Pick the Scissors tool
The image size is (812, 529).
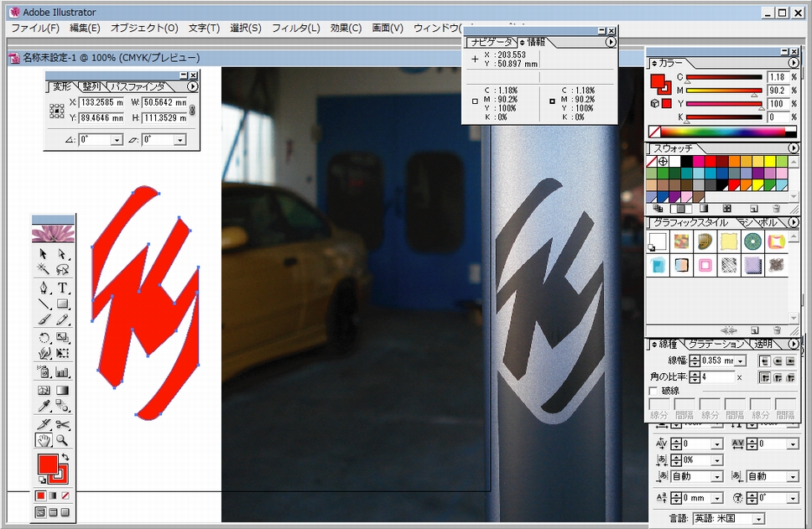point(63,423)
